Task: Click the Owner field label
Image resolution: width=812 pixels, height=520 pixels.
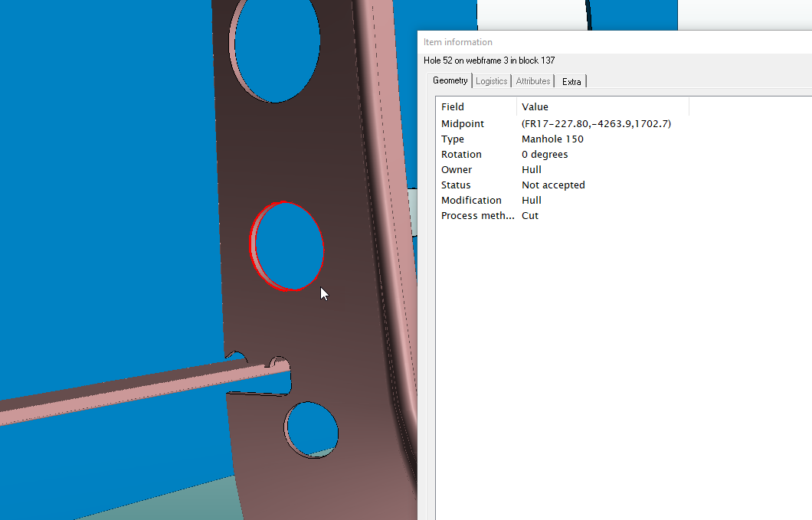Action: (457, 170)
